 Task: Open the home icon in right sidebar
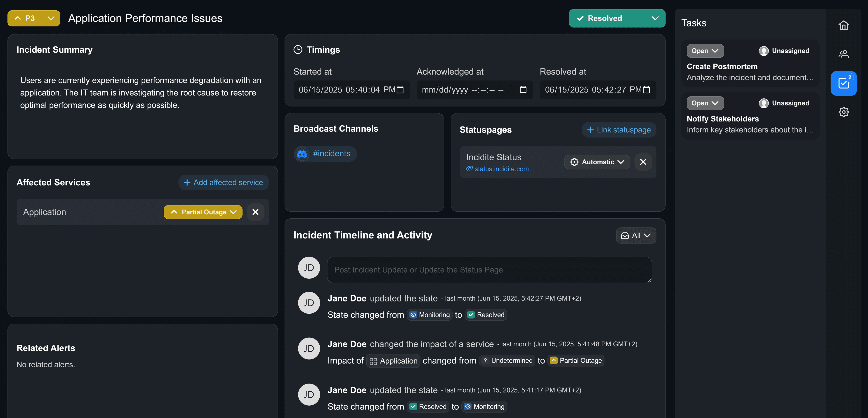(843, 25)
